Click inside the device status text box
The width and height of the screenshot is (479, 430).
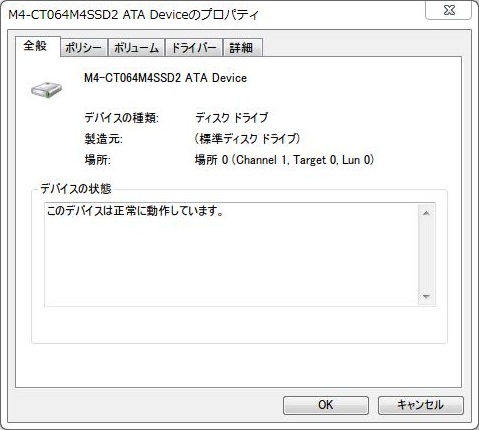(231, 254)
